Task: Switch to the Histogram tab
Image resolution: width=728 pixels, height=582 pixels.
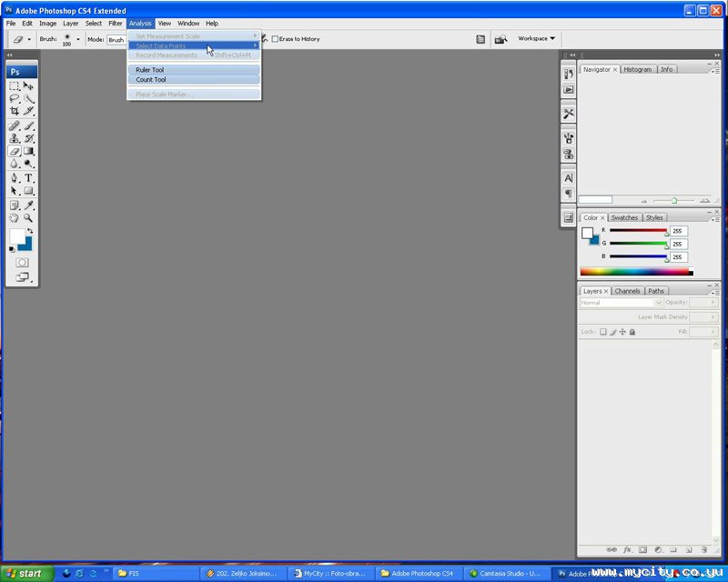Action: (638, 69)
